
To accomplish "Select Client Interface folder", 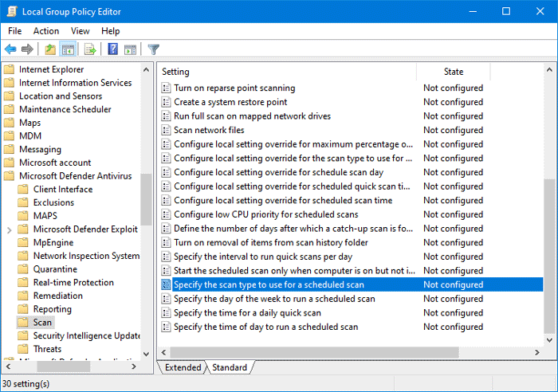I will 63,190.
